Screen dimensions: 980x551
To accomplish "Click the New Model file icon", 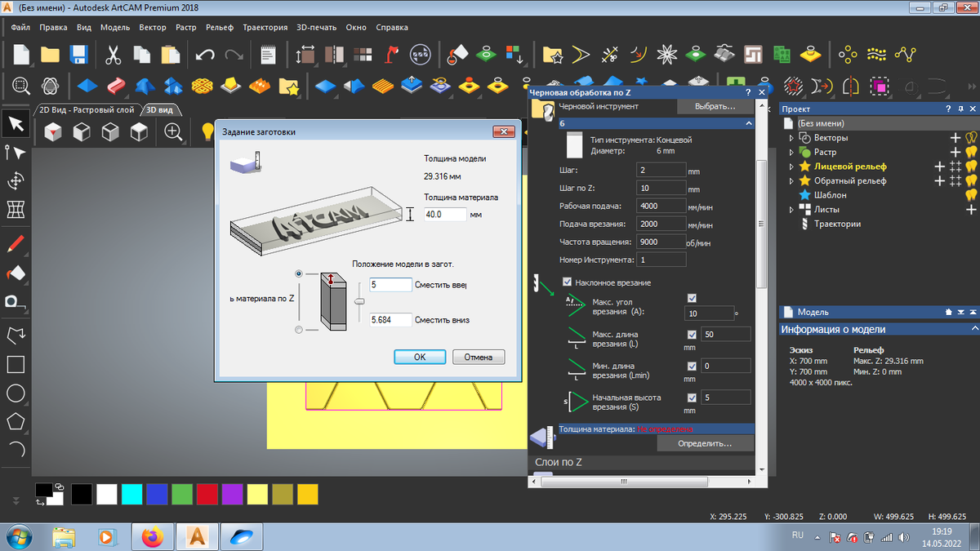I will point(20,55).
